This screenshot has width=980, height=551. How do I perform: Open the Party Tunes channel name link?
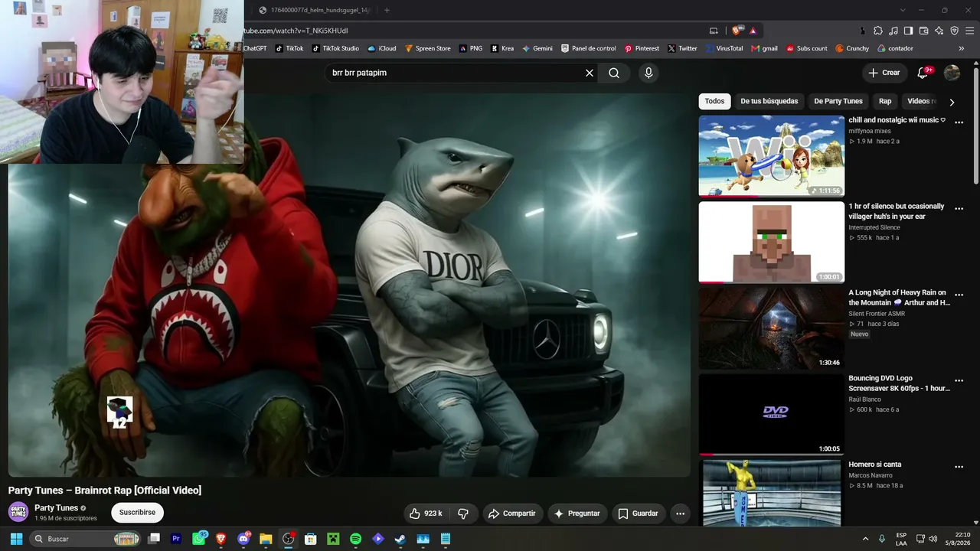[56, 508]
